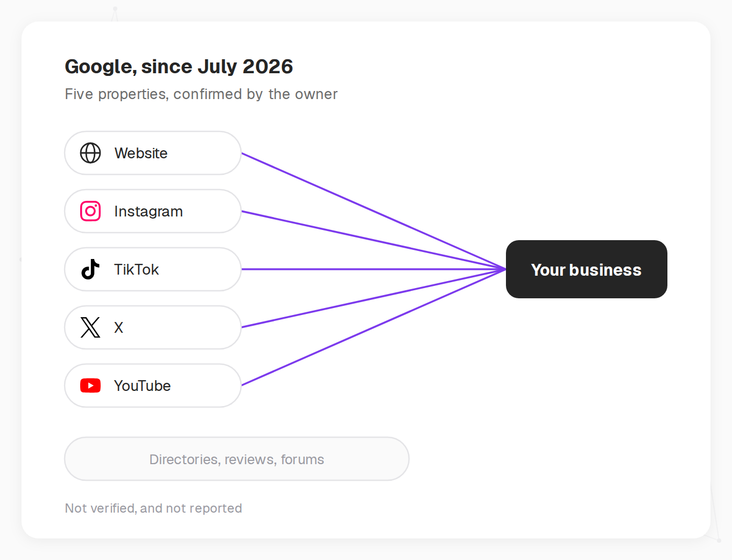Select the YouTube pill label
This screenshot has width=732, height=560.
point(142,386)
